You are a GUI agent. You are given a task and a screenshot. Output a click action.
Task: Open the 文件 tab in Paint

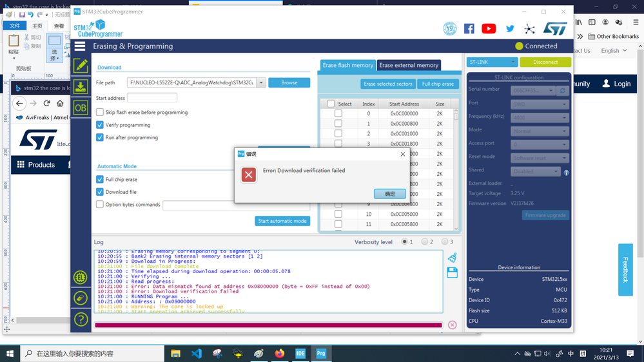click(x=15, y=26)
